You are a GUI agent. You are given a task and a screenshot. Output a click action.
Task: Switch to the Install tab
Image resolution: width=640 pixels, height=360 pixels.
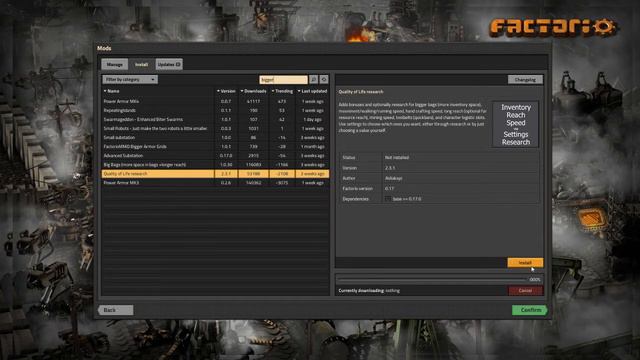(142, 64)
